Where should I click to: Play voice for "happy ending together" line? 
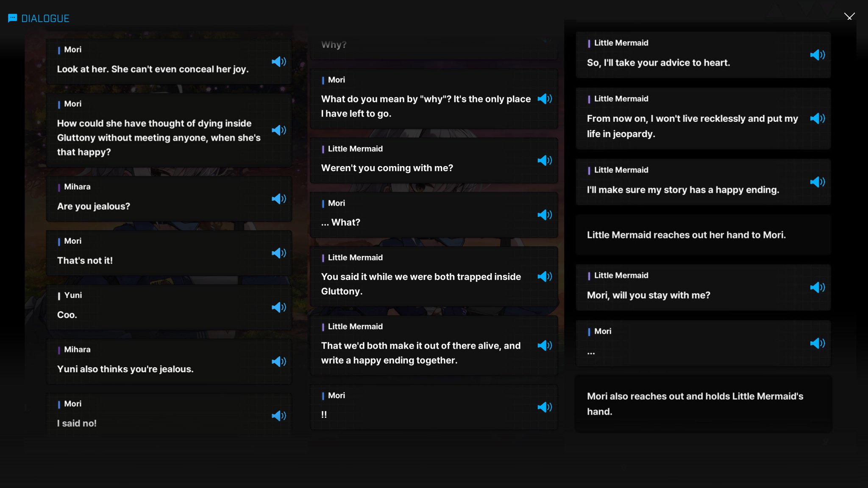[545, 346]
